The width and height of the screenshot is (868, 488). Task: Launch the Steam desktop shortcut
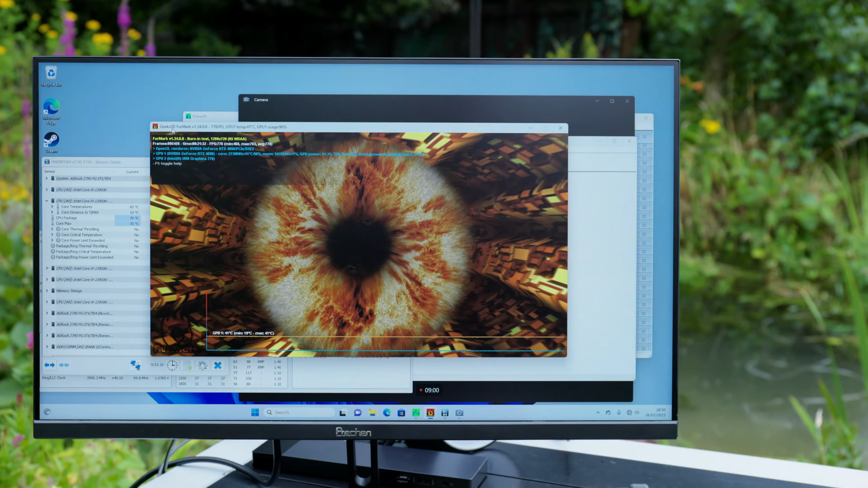pyautogui.click(x=52, y=142)
